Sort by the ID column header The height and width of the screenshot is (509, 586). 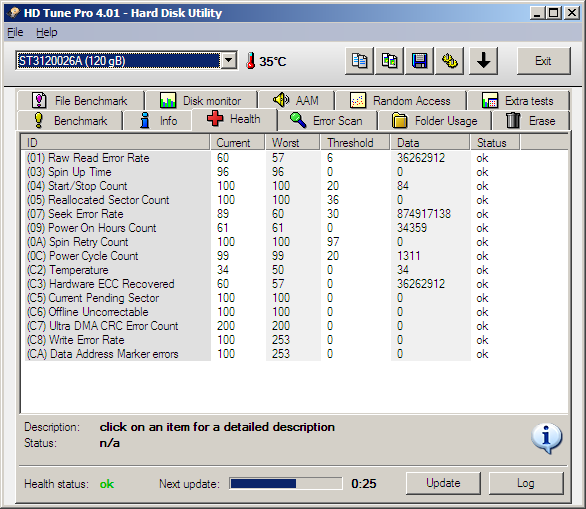tap(115, 143)
